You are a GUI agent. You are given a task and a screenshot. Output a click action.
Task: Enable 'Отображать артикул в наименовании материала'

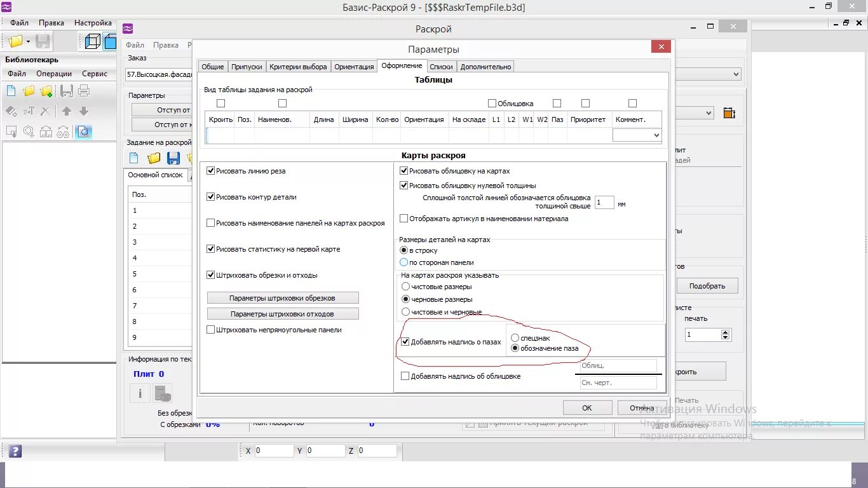click(403, 219)
